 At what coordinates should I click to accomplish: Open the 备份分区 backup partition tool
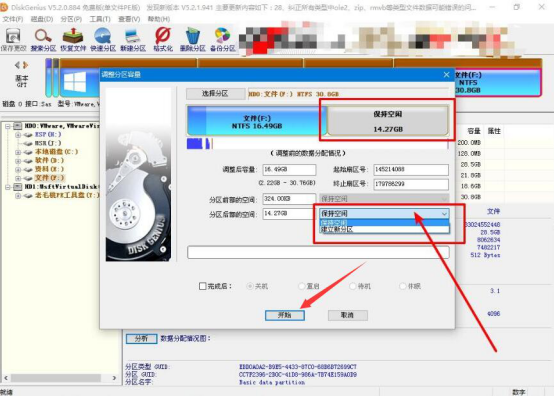223,40
